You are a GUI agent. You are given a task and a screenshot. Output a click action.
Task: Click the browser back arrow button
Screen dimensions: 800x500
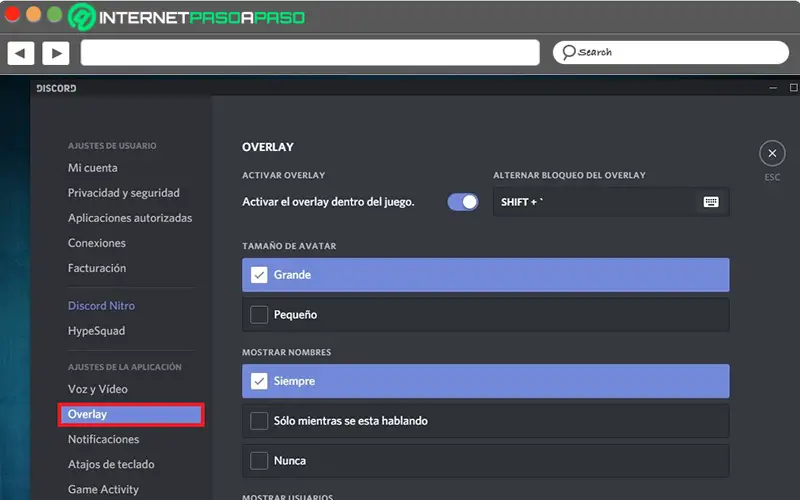tap(21, 52)
